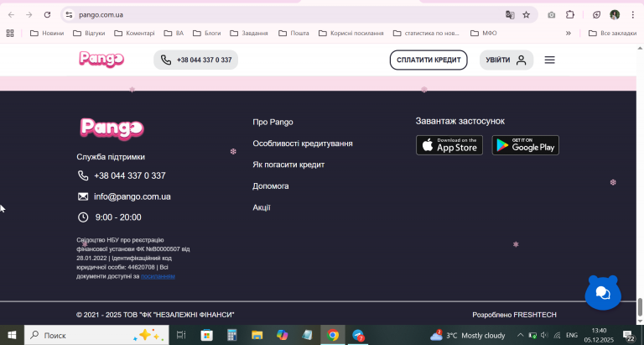Open the Акції footer link

click(262, 207)
